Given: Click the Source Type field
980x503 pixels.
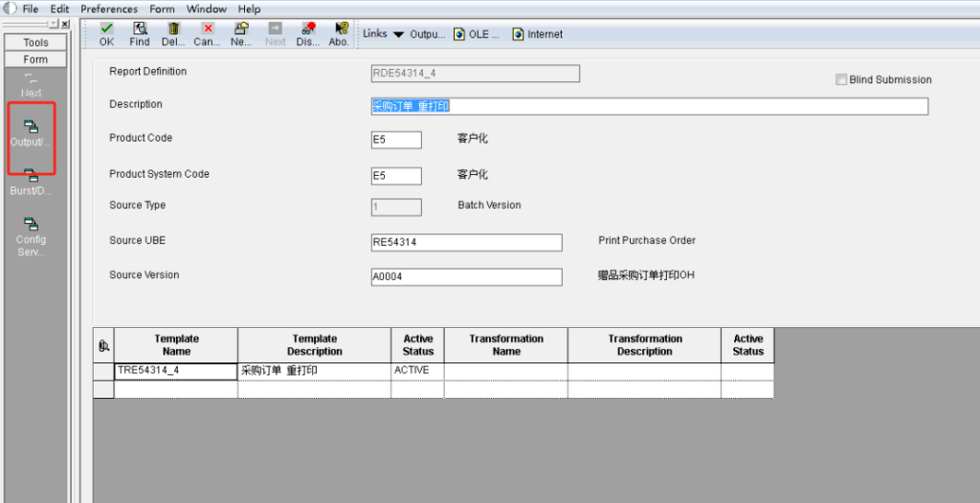Looking at the screenshot, I should [x=396, y=208].
